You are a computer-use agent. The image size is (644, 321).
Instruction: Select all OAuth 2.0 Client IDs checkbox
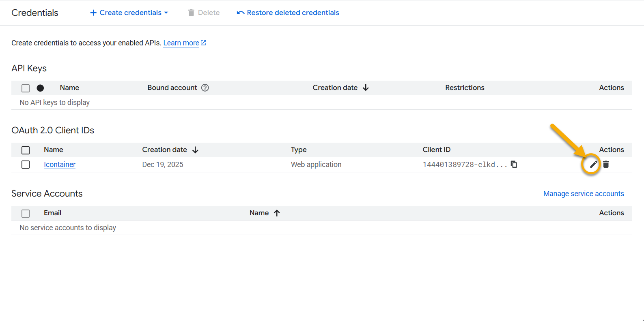tap(26, 150)
